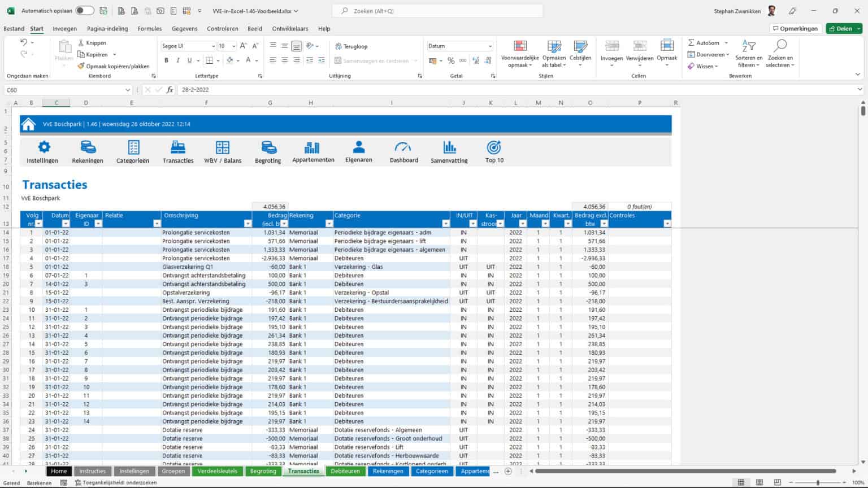Open W&V / Balans via its grid icon
The image size is (868, 488).
[x=222, y=148]
